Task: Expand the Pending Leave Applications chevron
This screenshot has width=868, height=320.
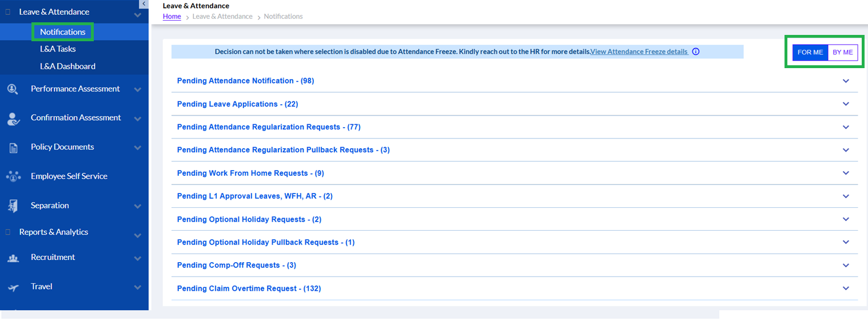Action: (x=846, y=104)
